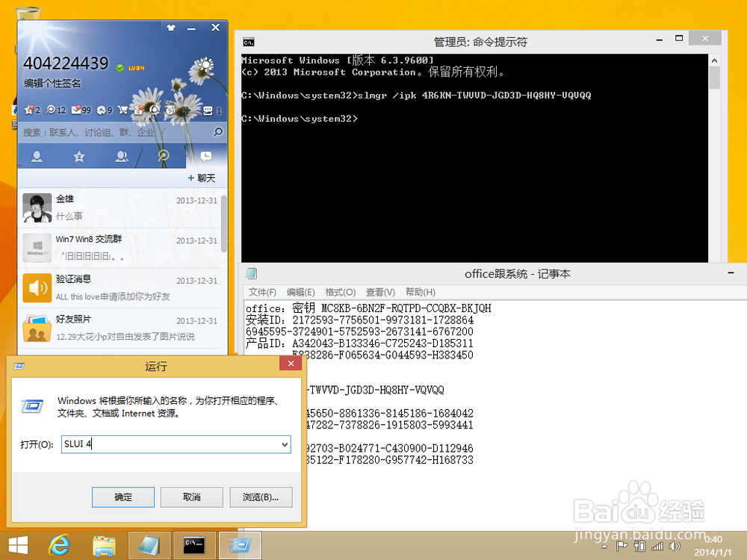747x560 pixels.
Task: Click the command prompt title bar icon
Action: click(x=248, y=42)
